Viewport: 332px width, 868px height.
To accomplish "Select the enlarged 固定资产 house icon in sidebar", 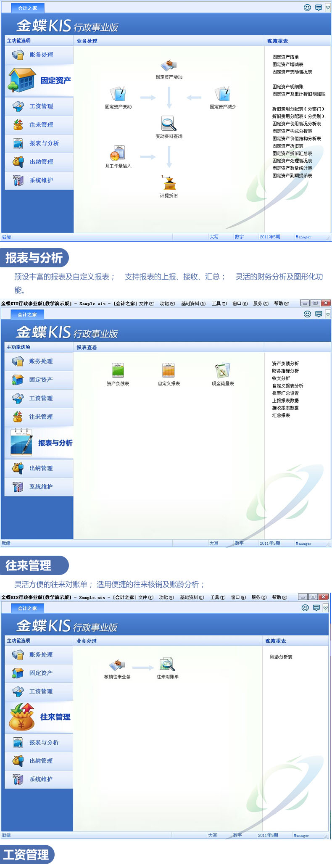I will point(22,80).
